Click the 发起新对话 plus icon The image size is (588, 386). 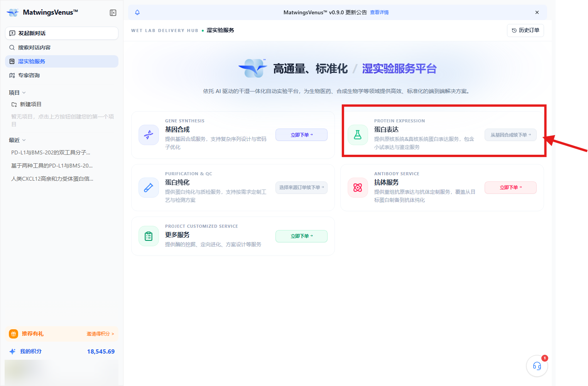[x=12, y=33]
